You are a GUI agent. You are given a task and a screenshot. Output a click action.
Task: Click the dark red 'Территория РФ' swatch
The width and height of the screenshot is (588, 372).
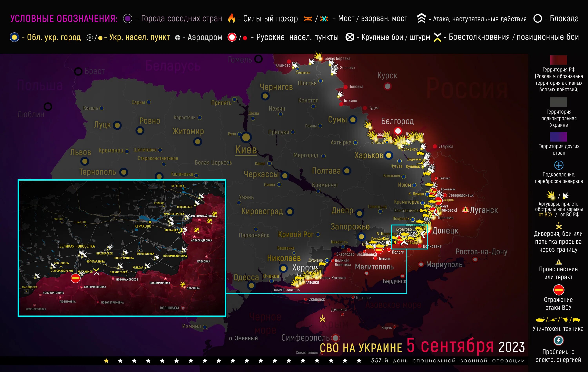tap(558, 60)
